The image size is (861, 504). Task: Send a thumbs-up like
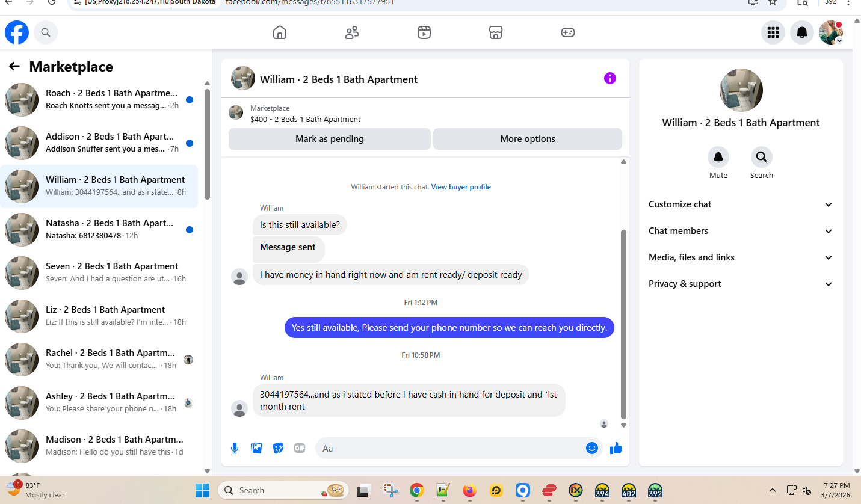pos(616,448)
